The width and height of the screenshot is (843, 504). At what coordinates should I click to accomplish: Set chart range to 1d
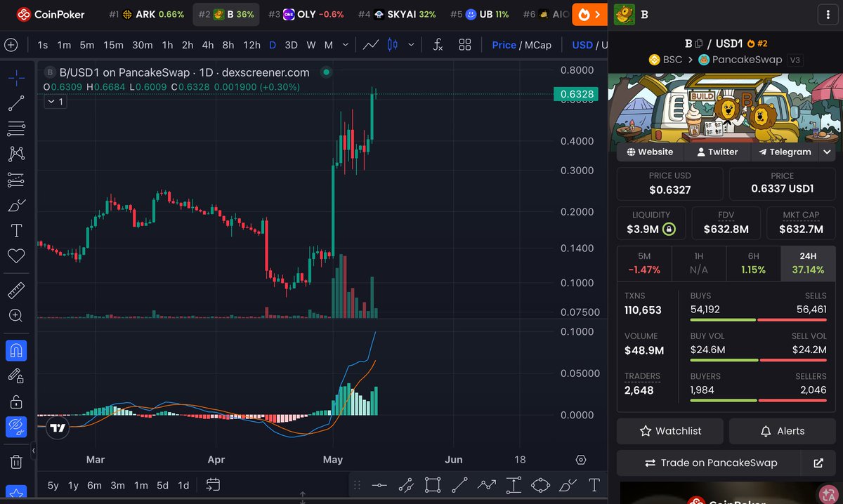[183, 485]
